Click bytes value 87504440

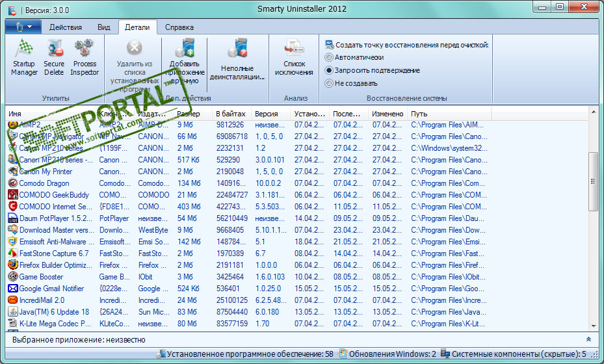pos(232,312)
